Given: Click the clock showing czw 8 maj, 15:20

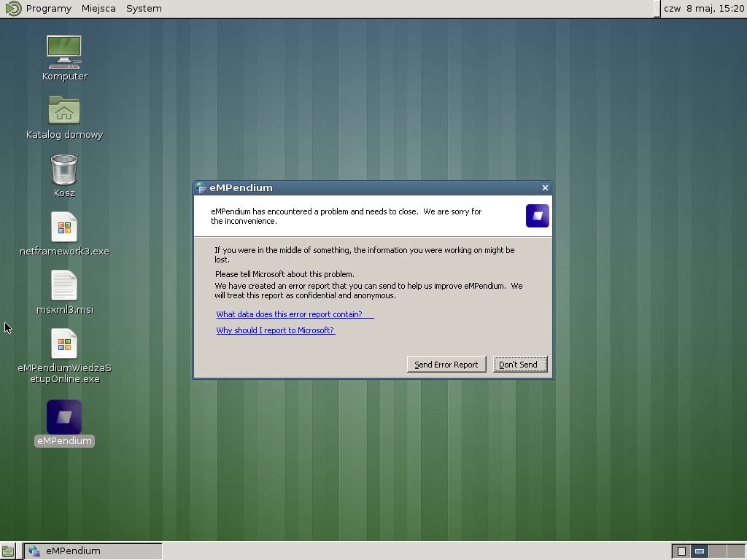Looking at the screenshot, I should [704, 9].
